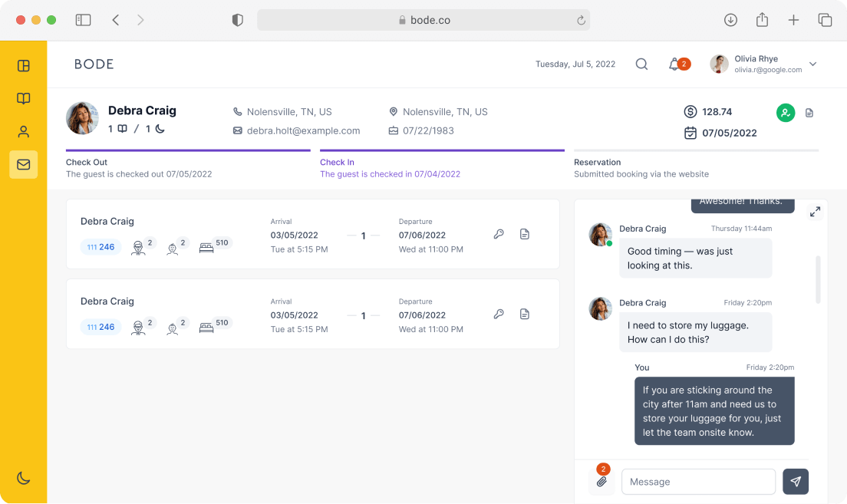The image size is (847, 504).
Task: Click the key icon in second booking card
Action: pyautogui.click(x=499, y=314)
